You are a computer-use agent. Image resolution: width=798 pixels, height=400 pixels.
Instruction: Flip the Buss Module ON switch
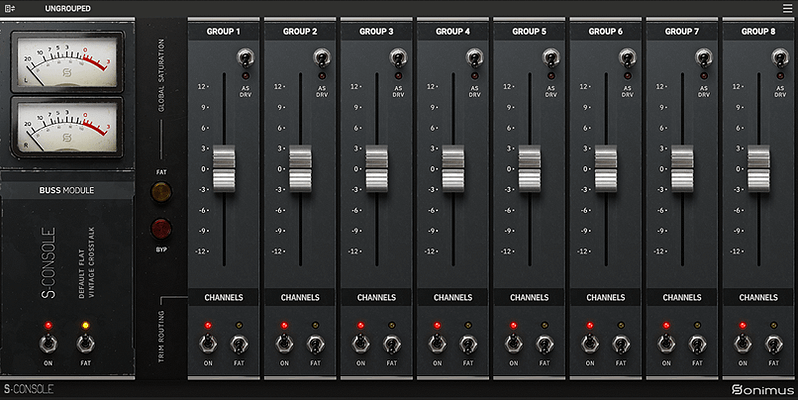click(48, 344)
